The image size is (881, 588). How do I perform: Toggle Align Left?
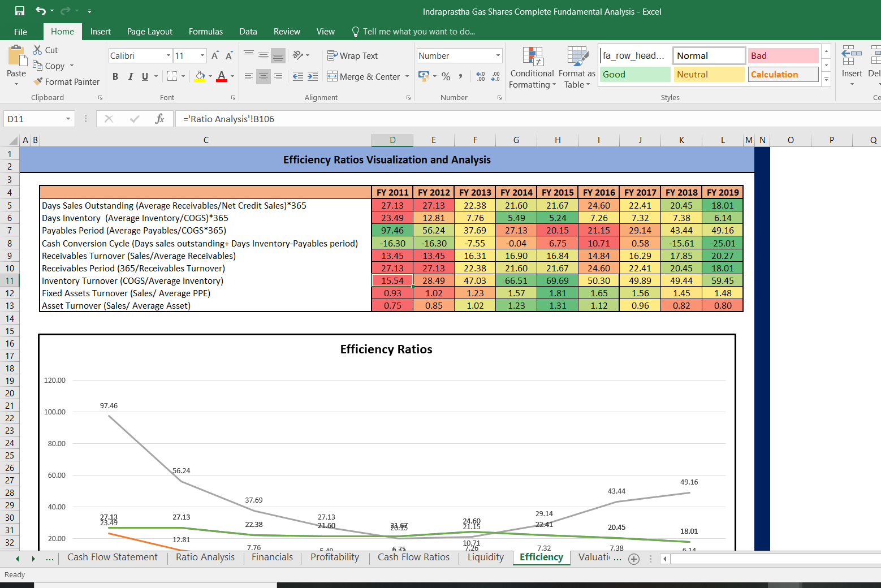[x=249, y=76]
